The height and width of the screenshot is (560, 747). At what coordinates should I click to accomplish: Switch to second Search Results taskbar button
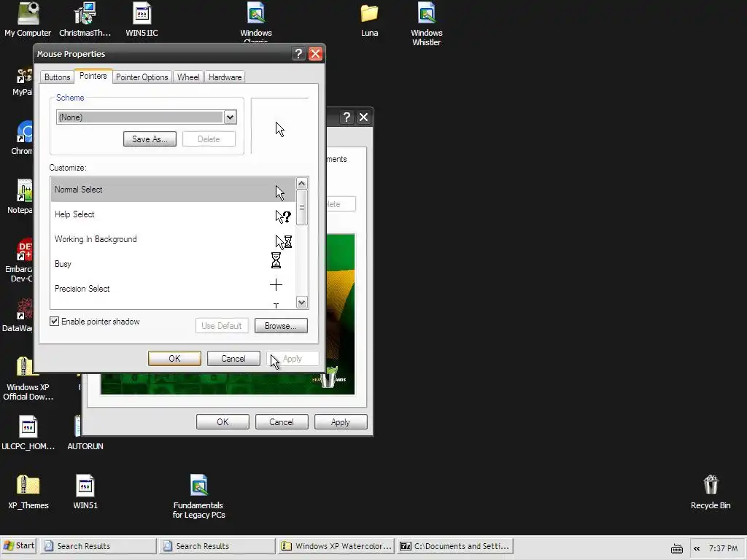217,546
